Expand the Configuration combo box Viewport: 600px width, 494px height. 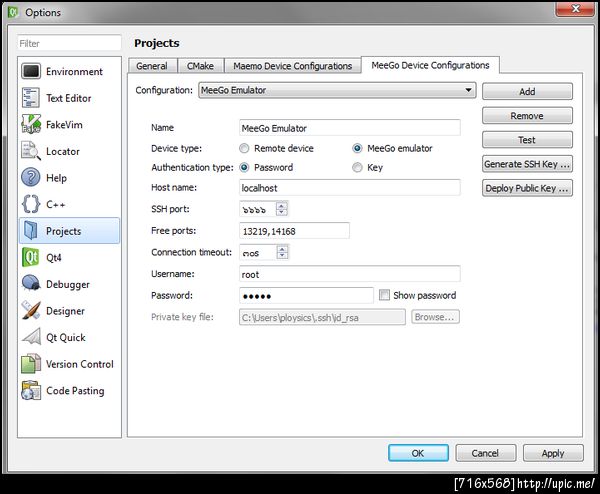click(337, 90)
